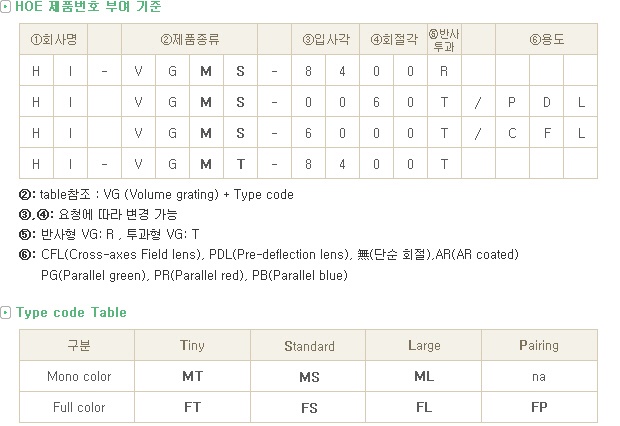Select the ⑥용도 header cell
Viewport: 620px width, 426px height.
[x=546, y=39]
